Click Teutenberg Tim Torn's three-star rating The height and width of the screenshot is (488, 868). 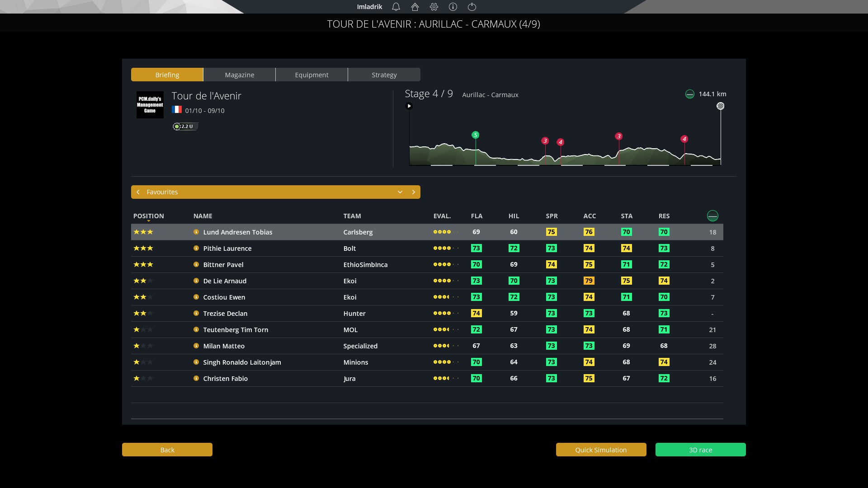pos(143,329)
